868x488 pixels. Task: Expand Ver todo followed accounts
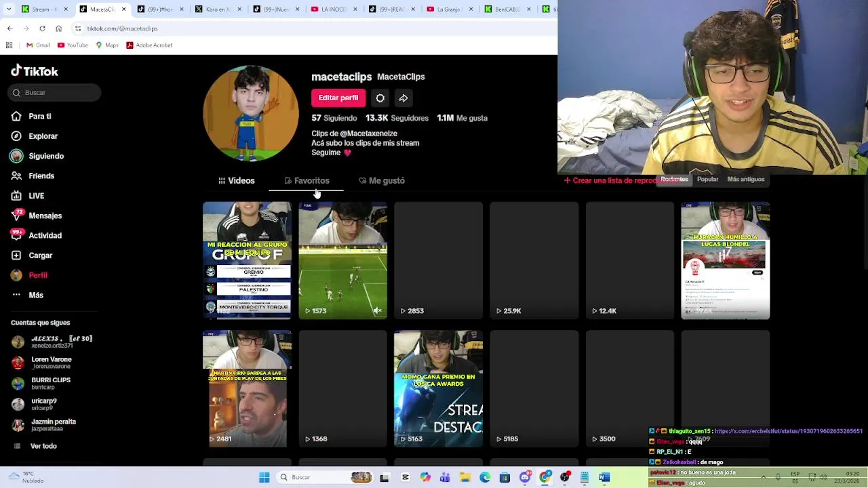35,446
